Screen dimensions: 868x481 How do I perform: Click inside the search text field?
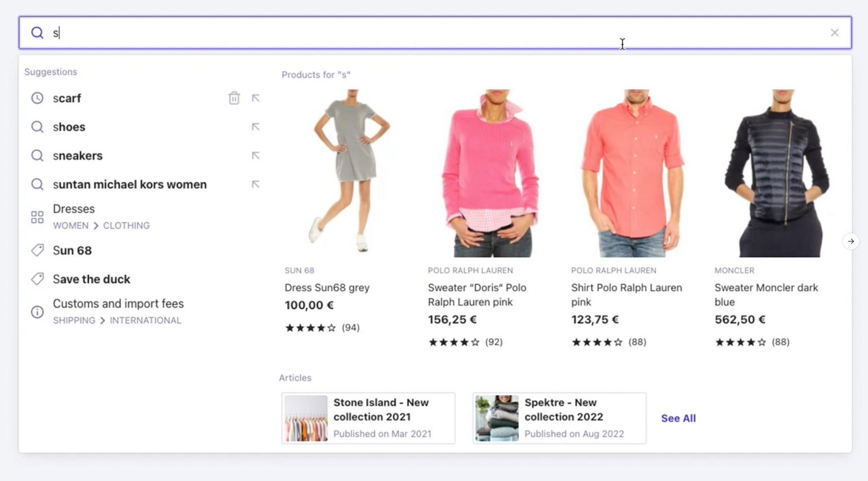[435, 33]
